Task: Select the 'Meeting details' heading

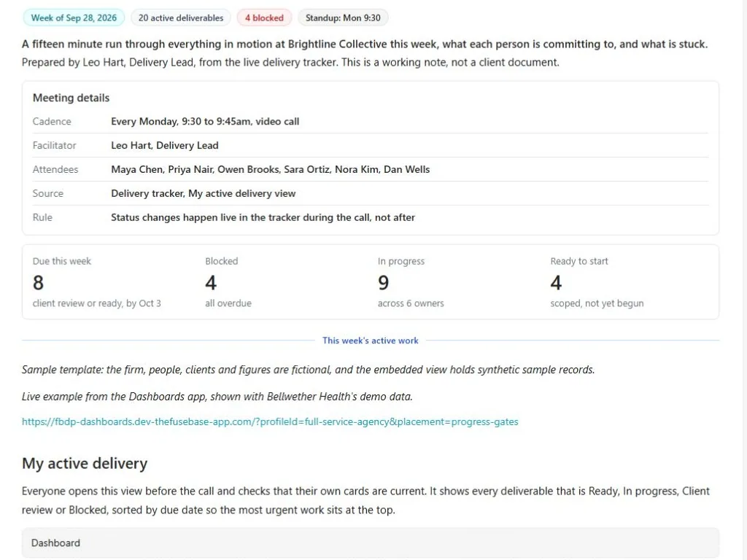Action: (x=71, y=98)
